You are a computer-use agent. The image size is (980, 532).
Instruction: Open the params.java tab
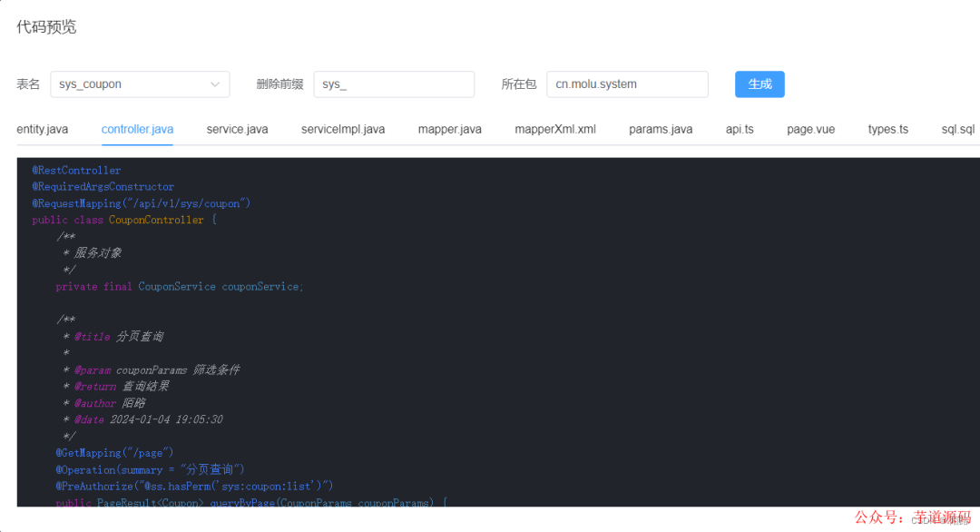tap(661, 130)
